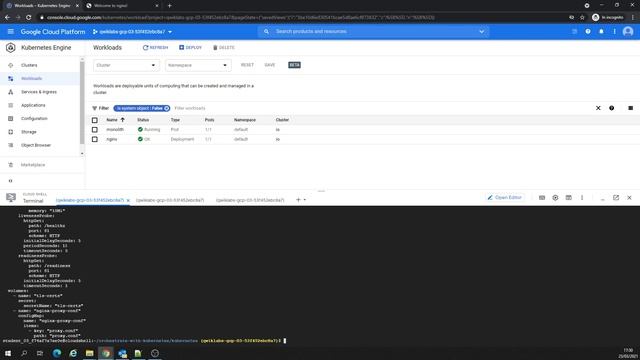Bookmark this page with star icon
The height and width of the screenshot is (360, 640).
[x=582, y=18]
